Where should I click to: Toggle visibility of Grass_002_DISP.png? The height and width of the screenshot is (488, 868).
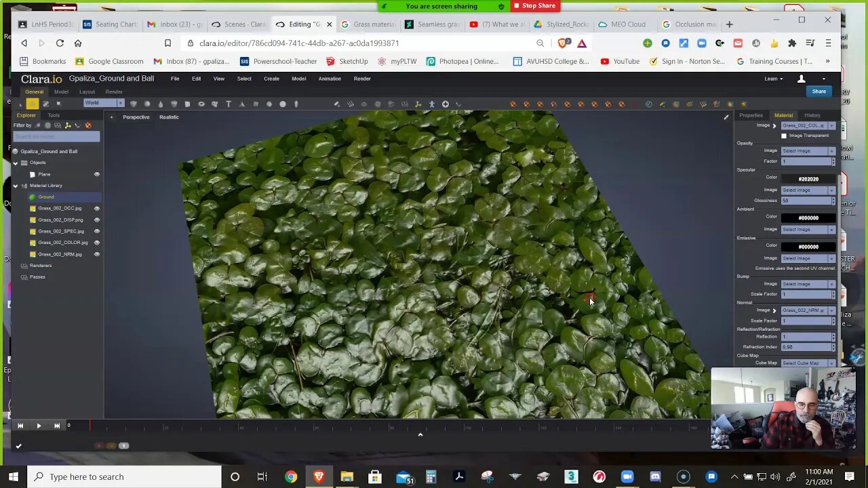pyautogui.click(x=96, y=220)
